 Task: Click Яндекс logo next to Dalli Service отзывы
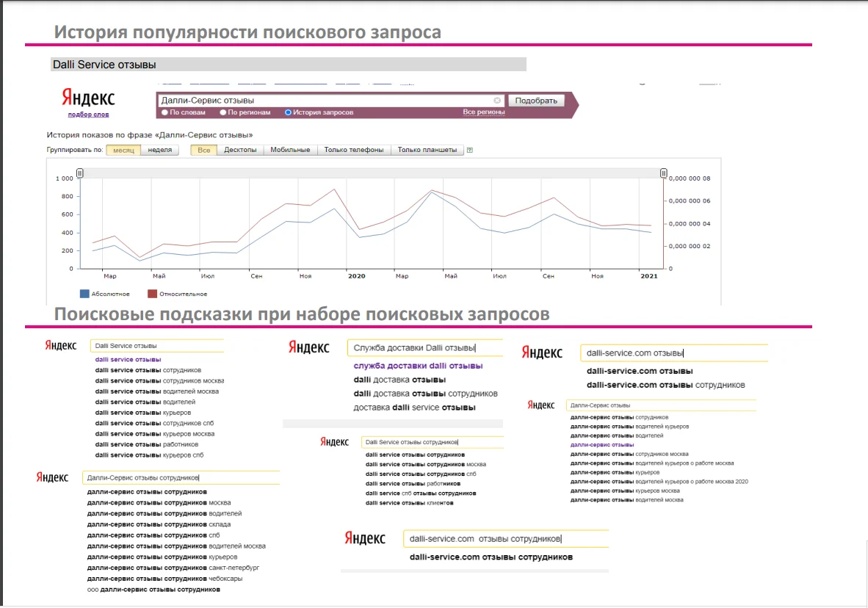(x=60, y=346)
